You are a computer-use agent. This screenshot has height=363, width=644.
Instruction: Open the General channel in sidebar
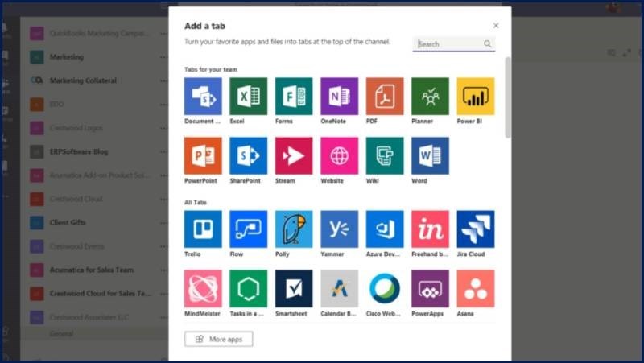tap(62, 333)
